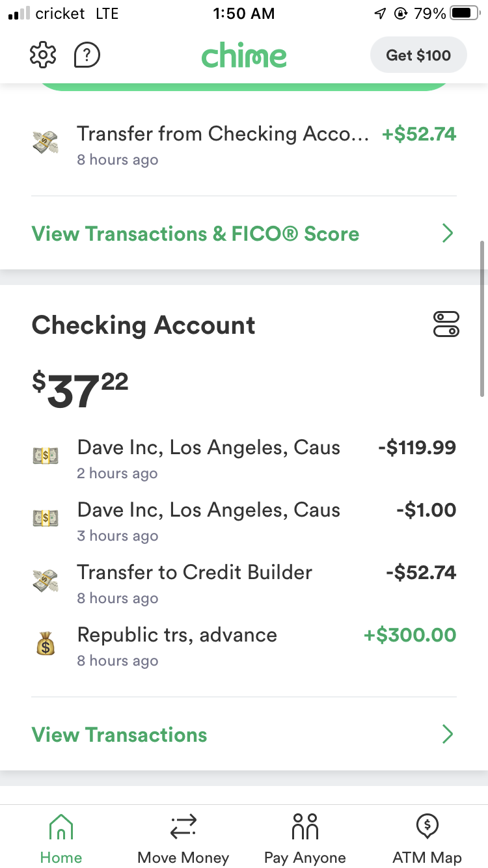488x868 pixels.
Task: Open View Transactions & FICO Score link
Action: click(195, 234)
